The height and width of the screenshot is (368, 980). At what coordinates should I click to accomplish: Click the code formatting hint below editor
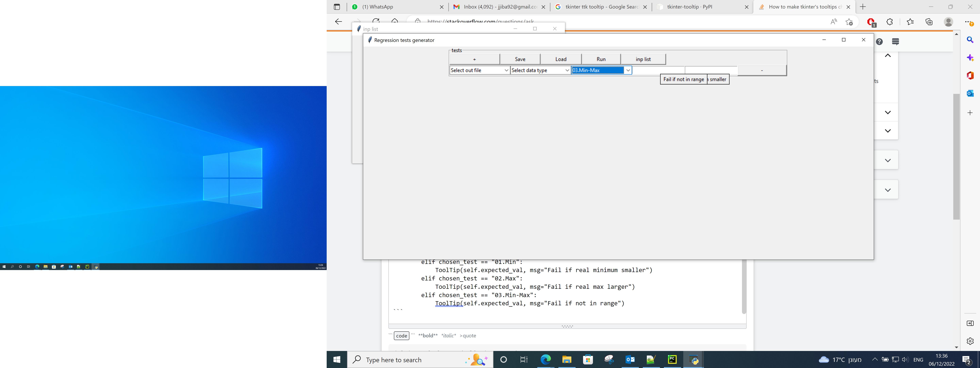coord(402,336)
